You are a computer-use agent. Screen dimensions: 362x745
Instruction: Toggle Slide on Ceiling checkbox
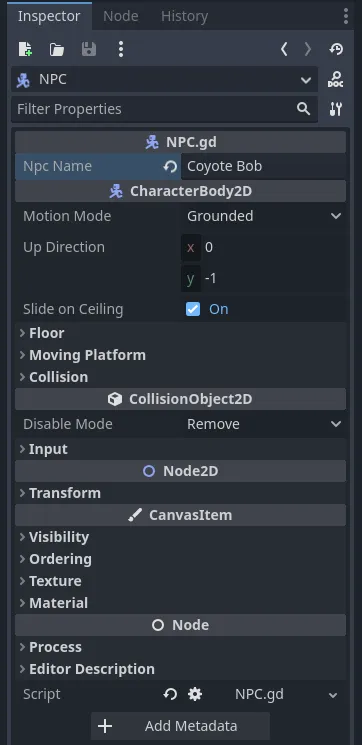[x=193, y=309]
